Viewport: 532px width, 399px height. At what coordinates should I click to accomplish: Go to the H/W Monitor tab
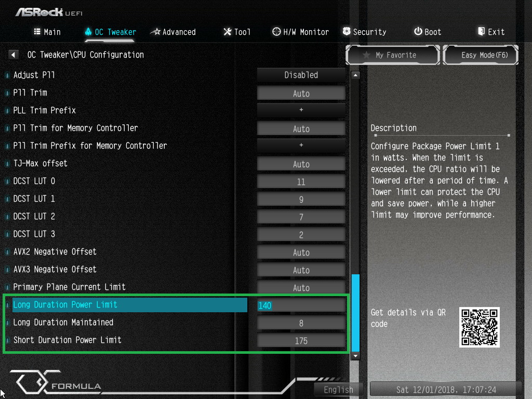(x=301, y=32)
